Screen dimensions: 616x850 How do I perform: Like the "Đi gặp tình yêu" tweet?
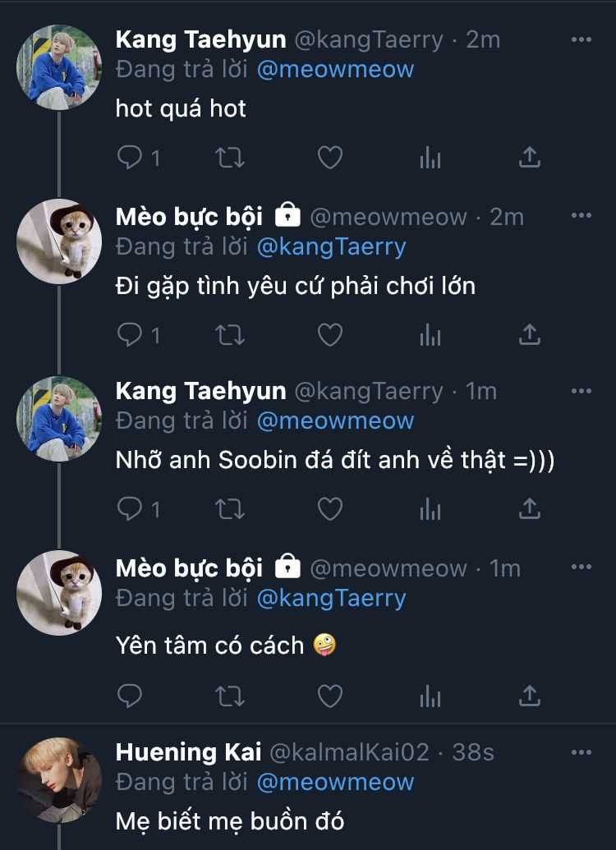coord(329,334)
